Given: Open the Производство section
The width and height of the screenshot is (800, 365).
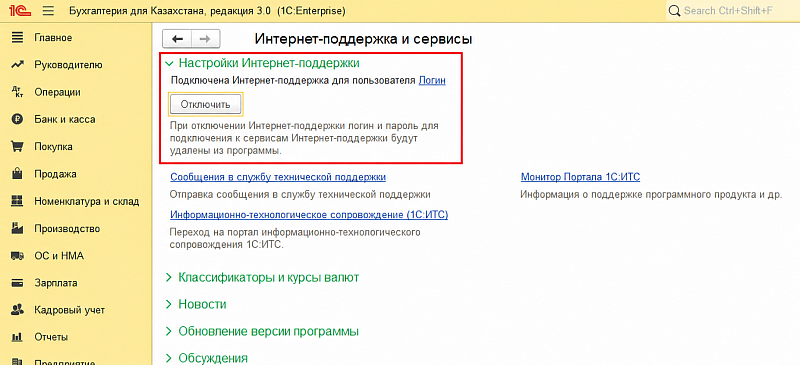Looking at the screenshot, I should (x=67, y=228).
